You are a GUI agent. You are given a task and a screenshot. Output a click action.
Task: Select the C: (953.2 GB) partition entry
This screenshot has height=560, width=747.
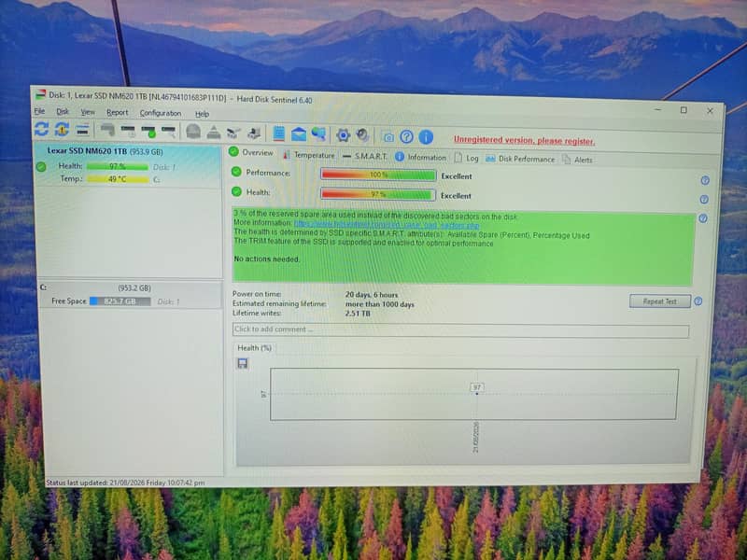130,294
